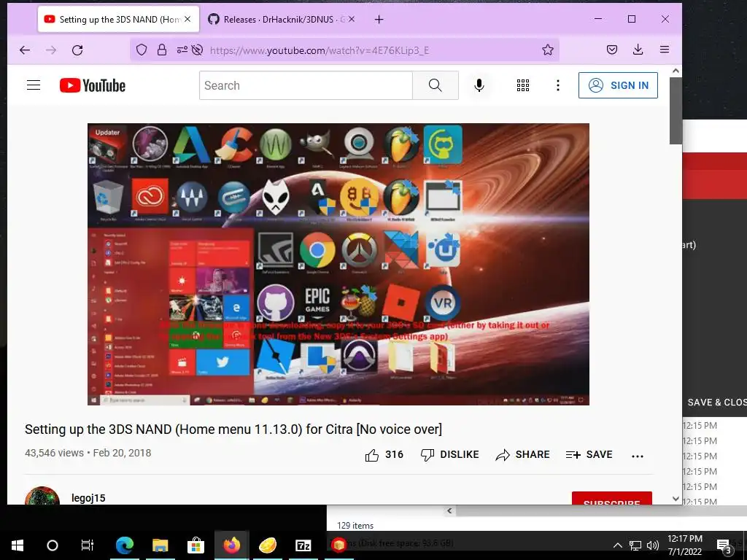Save page to Pocket icon
747x560 pixels.
click(x=612, y=50)
